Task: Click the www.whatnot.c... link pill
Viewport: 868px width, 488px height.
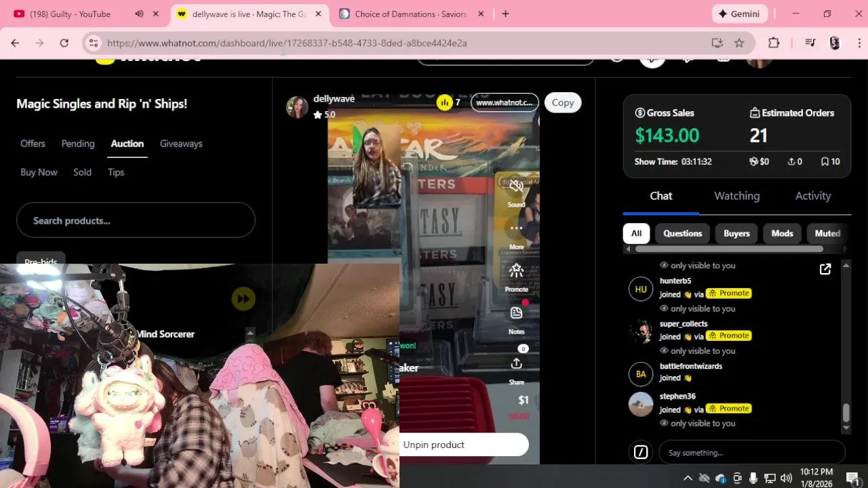Action: [x=504, y=102]
